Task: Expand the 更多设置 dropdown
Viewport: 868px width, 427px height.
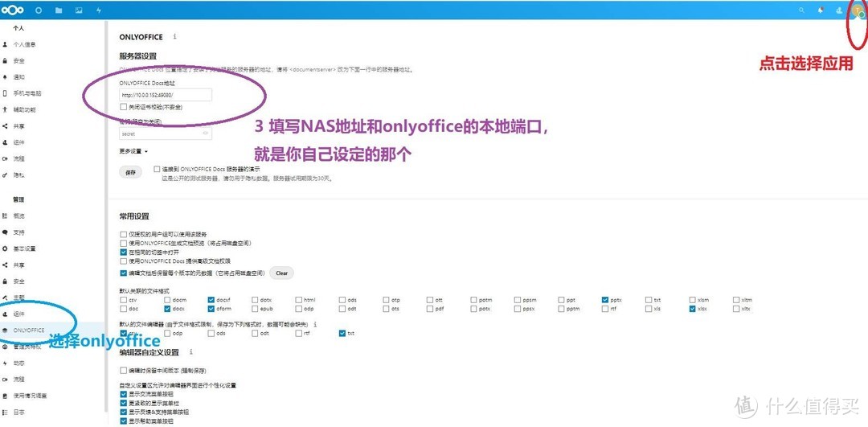Action: click(x=134, y=151)
